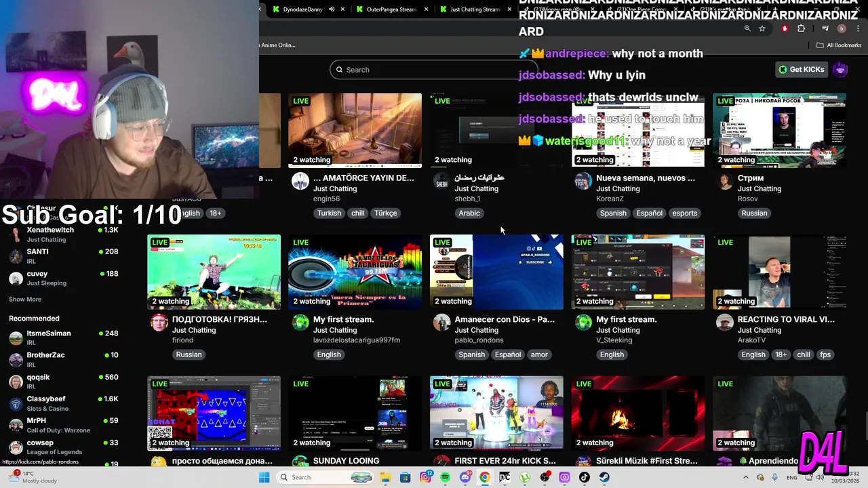Open TikTok from the taskbar
Image resolution: width=868 pixels, height=488 pixels.
[585, 477]
